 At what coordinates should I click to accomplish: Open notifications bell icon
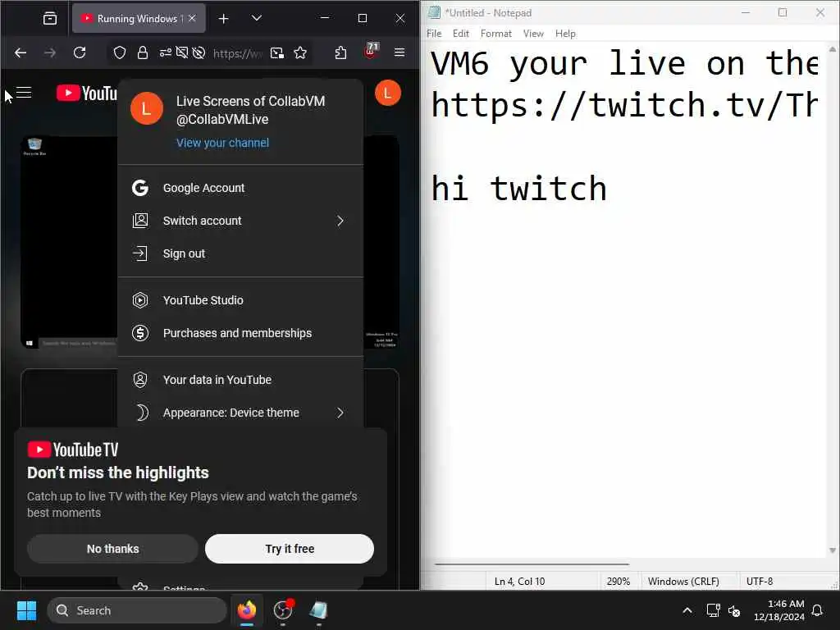coord(818,610)
